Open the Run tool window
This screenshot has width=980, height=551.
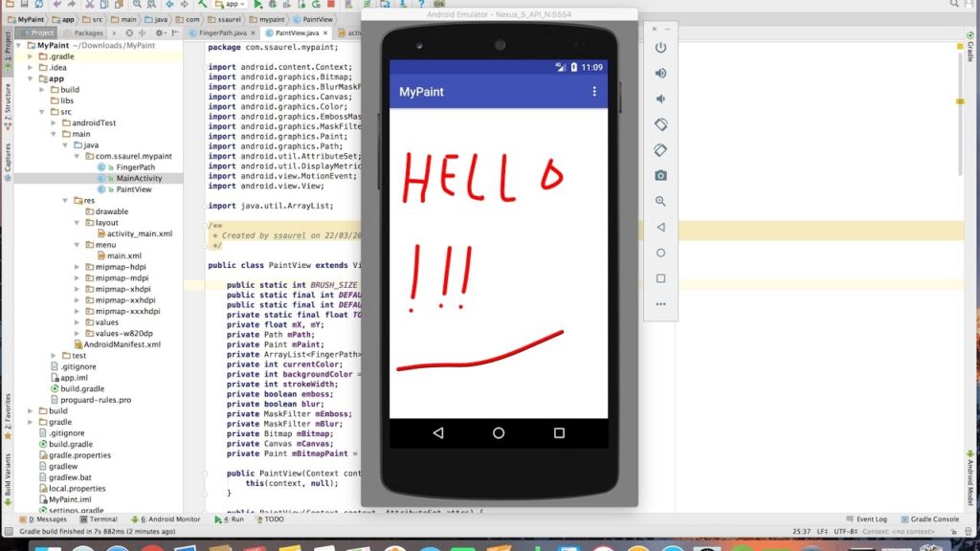[x=230, y=519]
